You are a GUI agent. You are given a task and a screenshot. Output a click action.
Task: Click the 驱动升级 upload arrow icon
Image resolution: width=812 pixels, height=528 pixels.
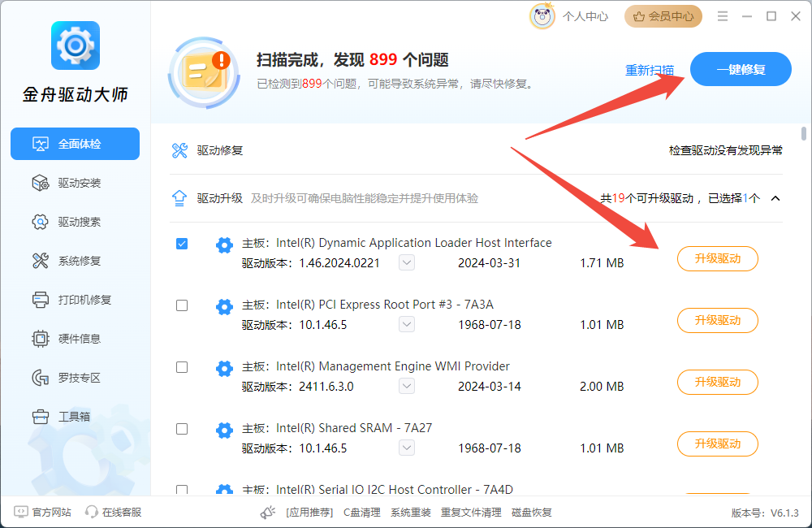179,198
